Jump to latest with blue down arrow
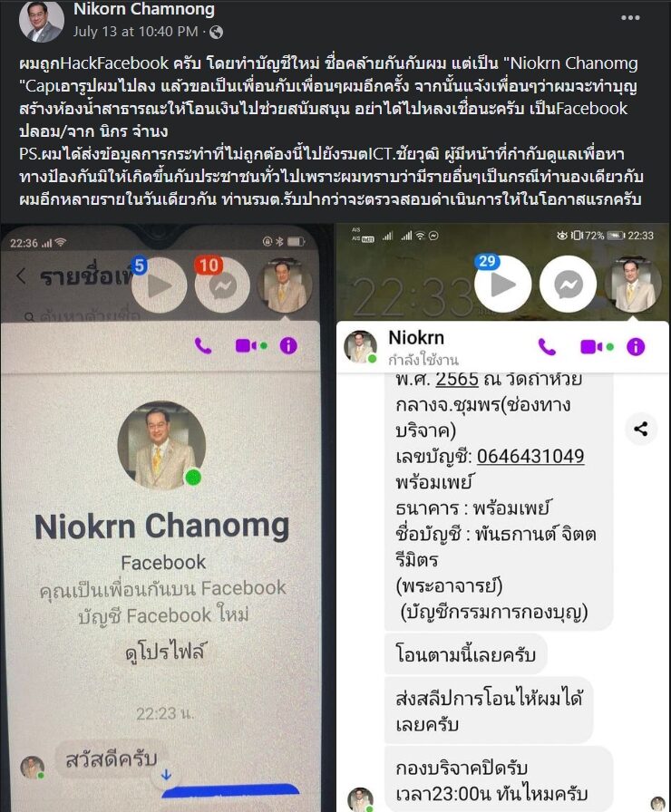 click(x=166, y=775)
